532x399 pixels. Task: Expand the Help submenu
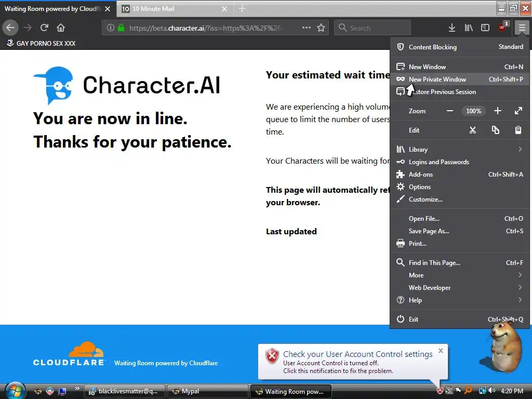click(x=460, y=300)
